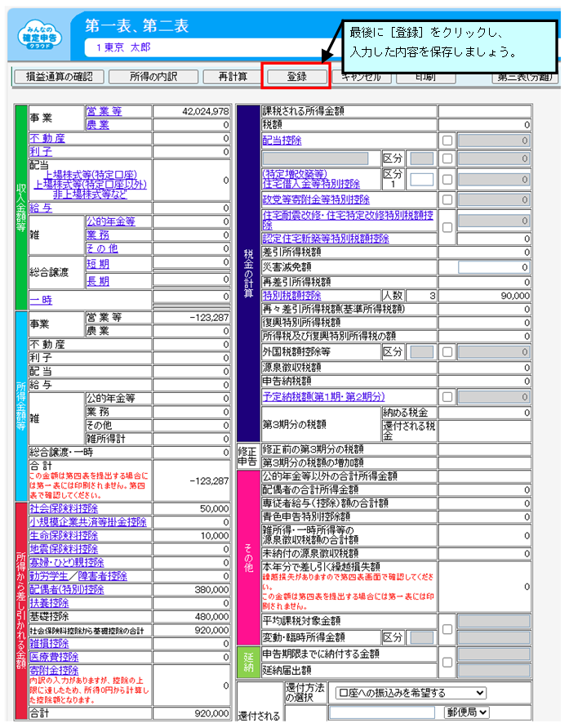Screen dimensions: 569x728
Task: Toggle checkbox in blank row below 配当控除
Action: (x=447, y=159)
